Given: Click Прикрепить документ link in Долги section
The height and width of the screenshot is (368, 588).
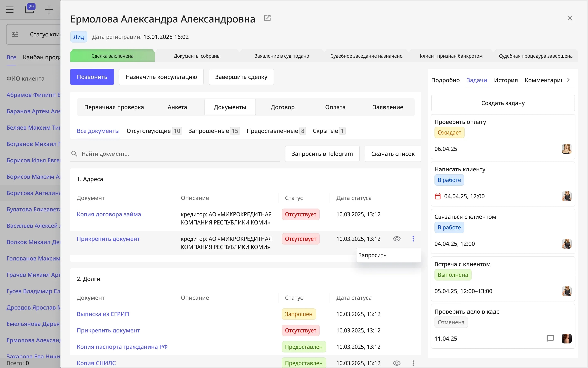Looking at the screenshot, I should (108, 331).
